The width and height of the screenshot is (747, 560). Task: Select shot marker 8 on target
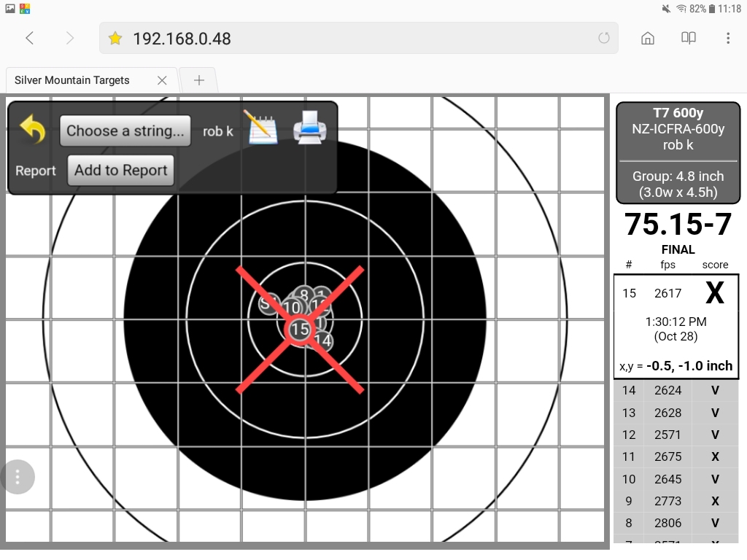[304, 295]
